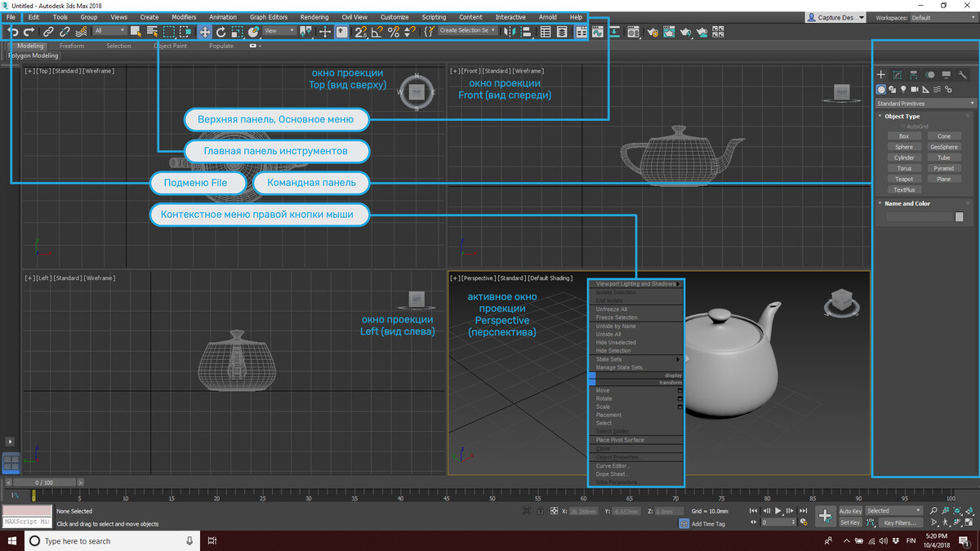The height and width of the screenshot is (551, 980).
Task: Click the Select and Link tool
Action: click(x=49, y=31)
